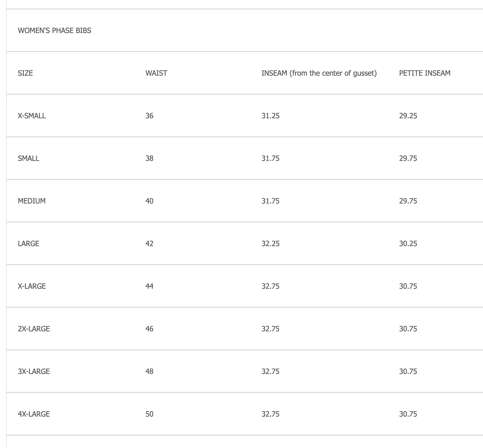Select the 2X-LARGE size label
Image resolution: width=483 pixels, height=448 pixels.
click(x=34, y=329)
